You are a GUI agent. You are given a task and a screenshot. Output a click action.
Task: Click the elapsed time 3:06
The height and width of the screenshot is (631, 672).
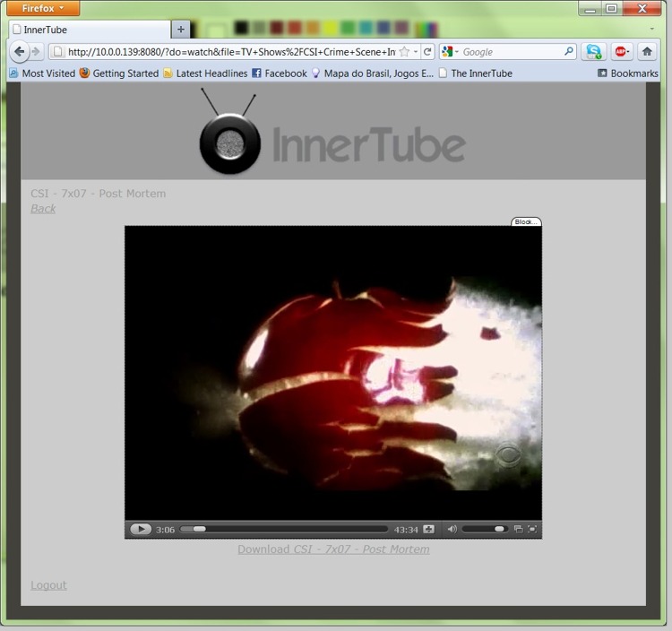tap(165, 530)
